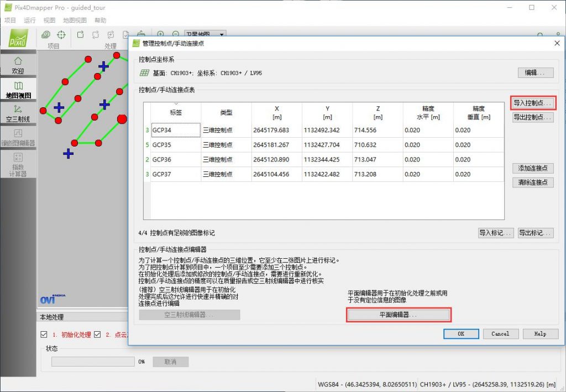Click the 编辑 coordinate system button
The image size is (566, 392).
tap(535, 72)
